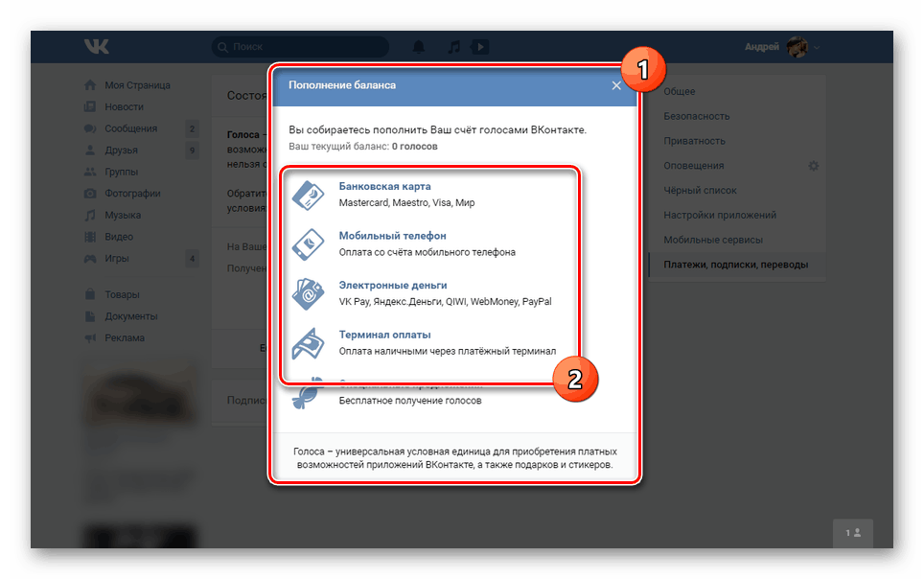The height and width of the screenshot is (579, 924).
Task: Open Друзья in sidebar
Action: coord(122,151)
